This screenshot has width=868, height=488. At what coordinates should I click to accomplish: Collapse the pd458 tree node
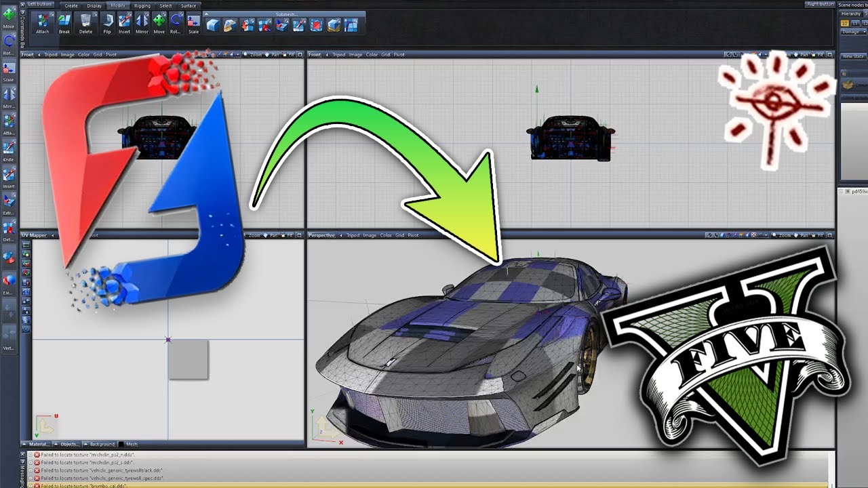[x=842, y=191]
